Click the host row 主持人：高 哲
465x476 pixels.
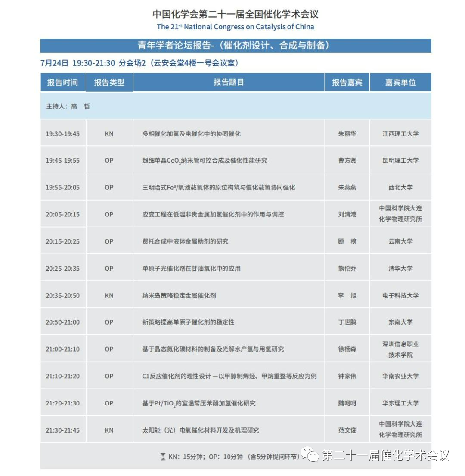point(236,106)
